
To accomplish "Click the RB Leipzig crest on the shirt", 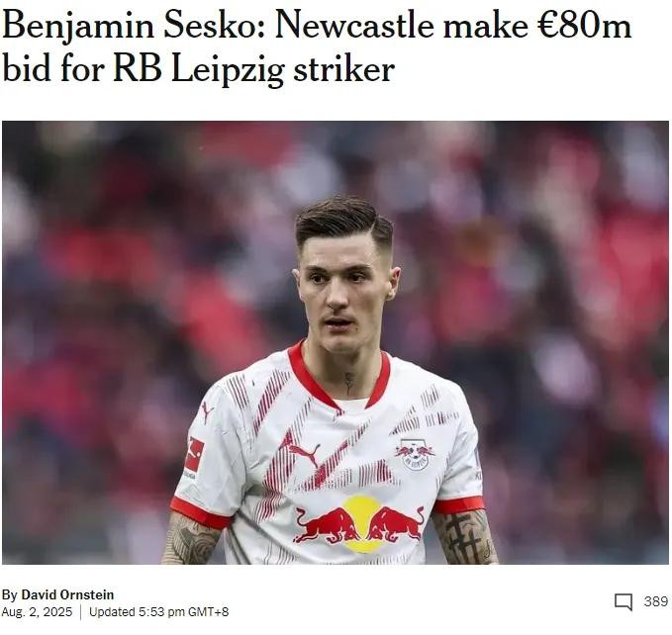I will [x=415, y=454].
